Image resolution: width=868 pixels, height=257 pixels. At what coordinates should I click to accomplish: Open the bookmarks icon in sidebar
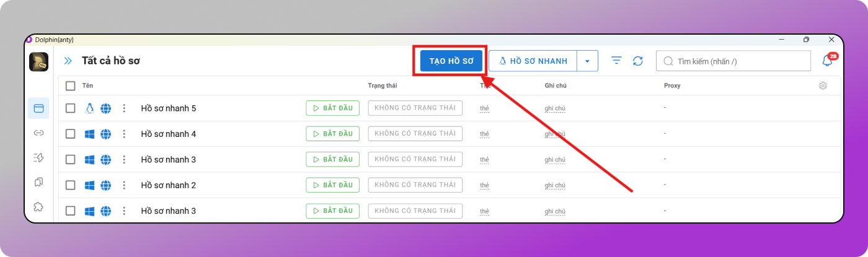[38, 182]
